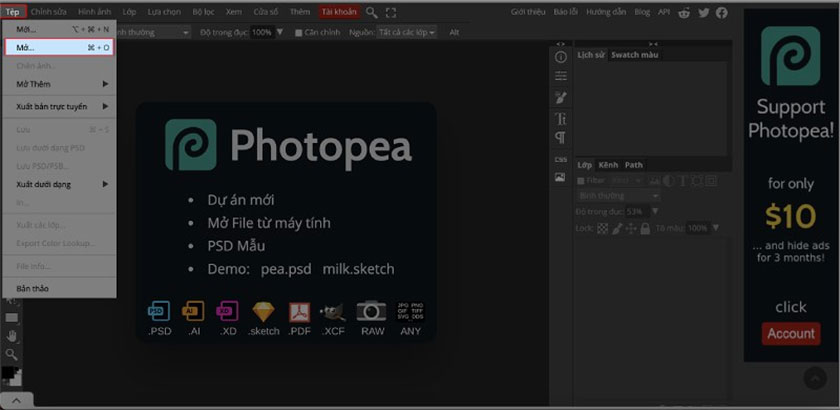The image size is (840, 410).
Task: Open the pea.psd demo link
Action: click(x=285, y=270)
